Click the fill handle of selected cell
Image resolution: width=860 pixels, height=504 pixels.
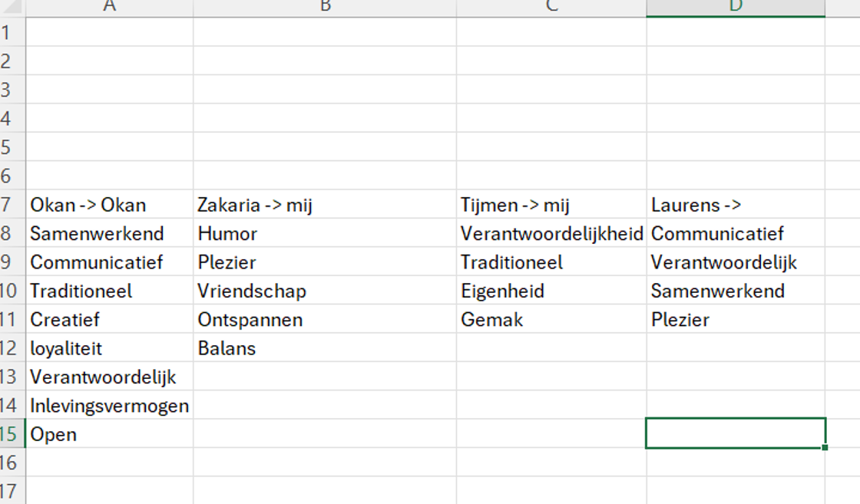click(x=825, y=447)
